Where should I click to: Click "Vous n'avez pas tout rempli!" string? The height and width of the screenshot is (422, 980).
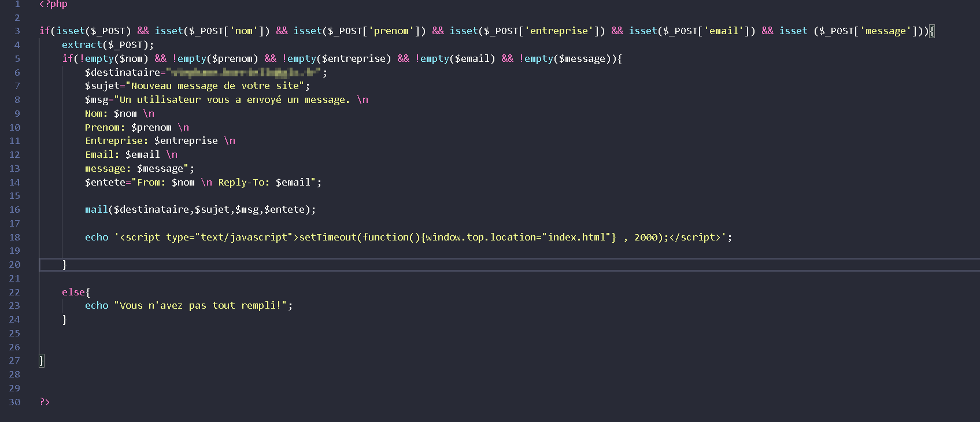(x=200, y=306)
